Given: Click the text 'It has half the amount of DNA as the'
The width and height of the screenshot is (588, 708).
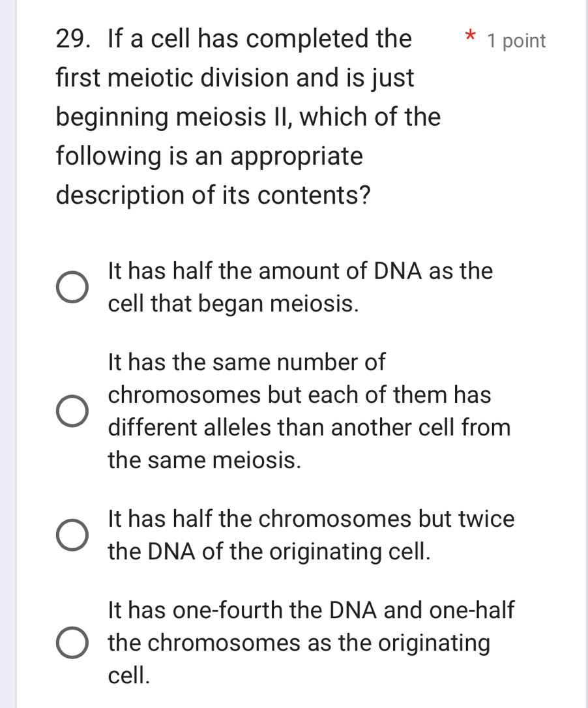Looking at the screenshot, I should pos(301,271).
